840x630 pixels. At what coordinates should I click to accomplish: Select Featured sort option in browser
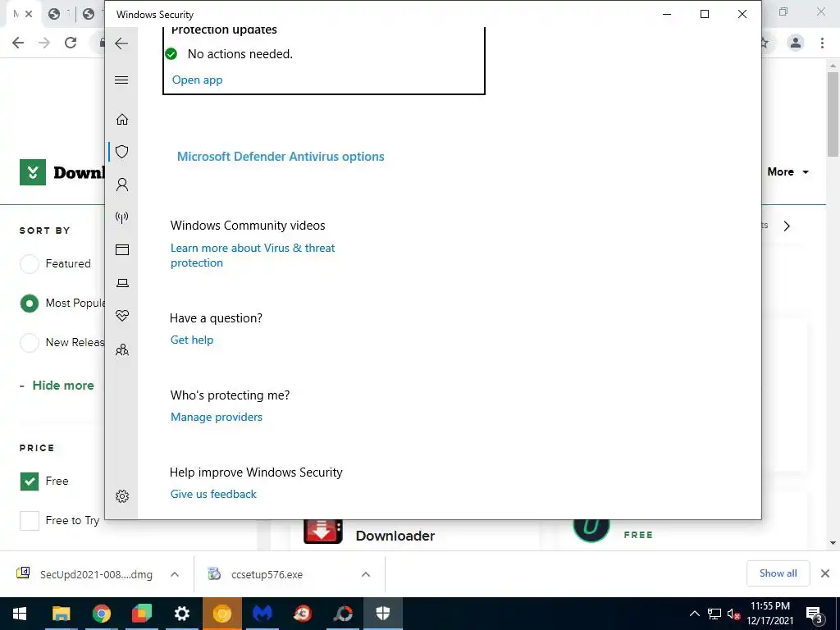30,263
